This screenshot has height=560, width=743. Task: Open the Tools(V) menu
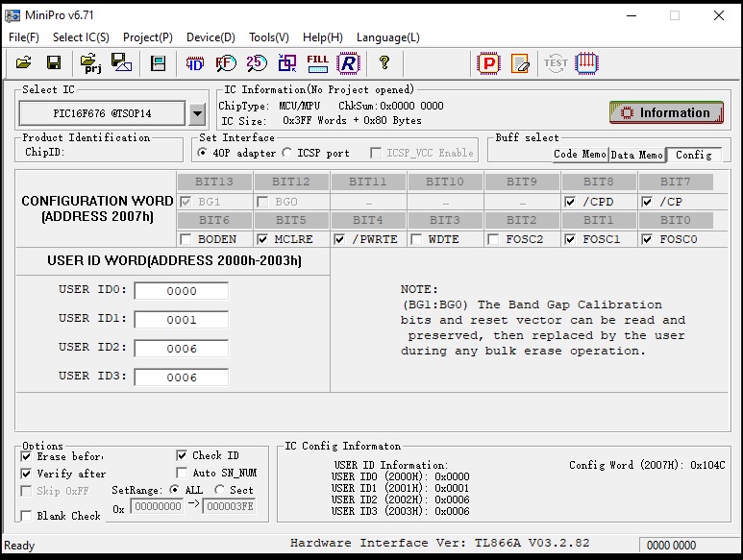pyautogui.click(x=268, y=37)
